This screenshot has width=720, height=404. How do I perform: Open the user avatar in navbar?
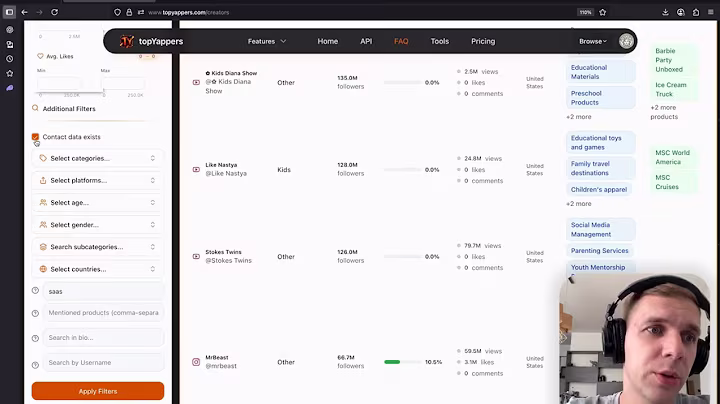click(626, 41)
